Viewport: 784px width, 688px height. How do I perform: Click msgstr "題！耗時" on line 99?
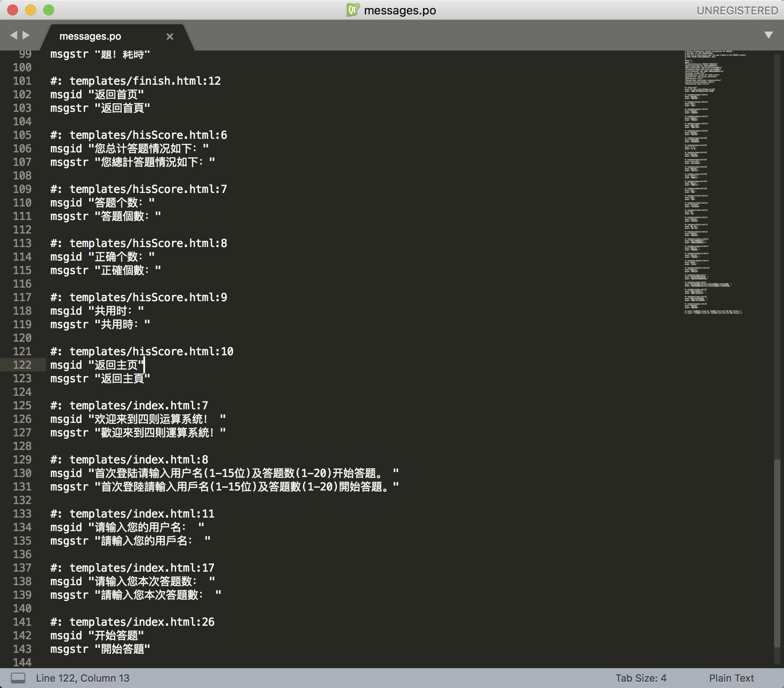point(100,55)
